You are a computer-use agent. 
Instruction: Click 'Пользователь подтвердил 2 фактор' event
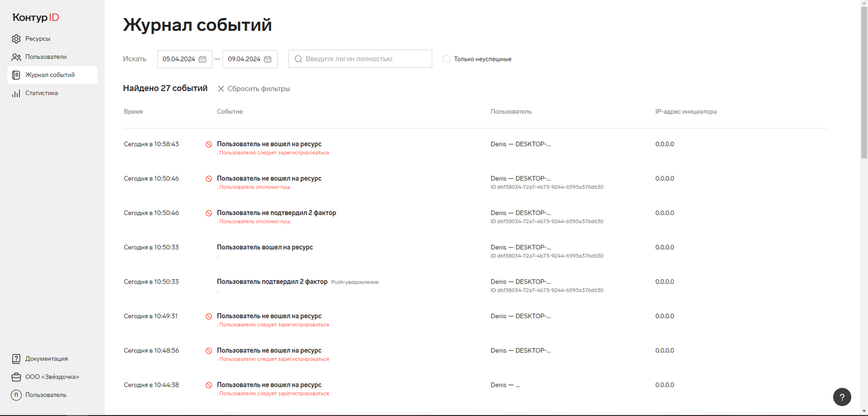(272, 281)
